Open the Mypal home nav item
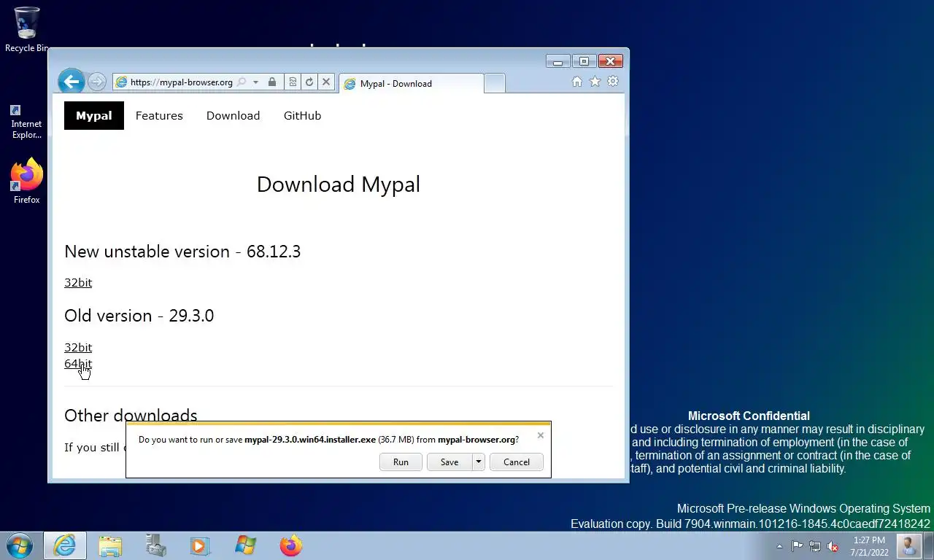 tap(94, 115)
